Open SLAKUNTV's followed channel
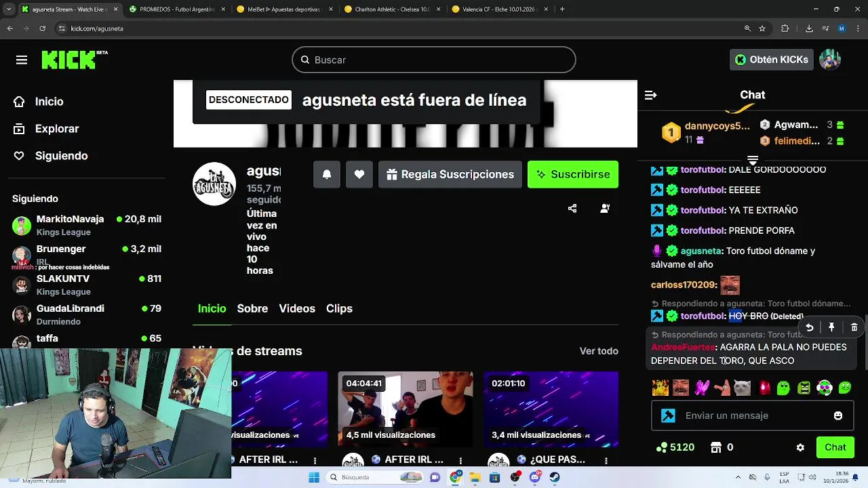868x488 pixels. pyautogui.click(x=87, y=285)
